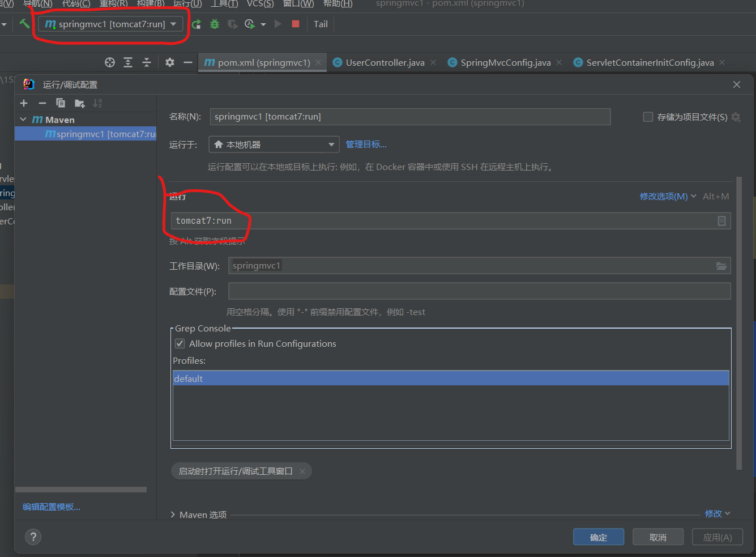Screen dimensions: 756x557
Task: Select springmvc1 [tomcat7:run] in the configuration tree
Action: click(x=86, y=134)
